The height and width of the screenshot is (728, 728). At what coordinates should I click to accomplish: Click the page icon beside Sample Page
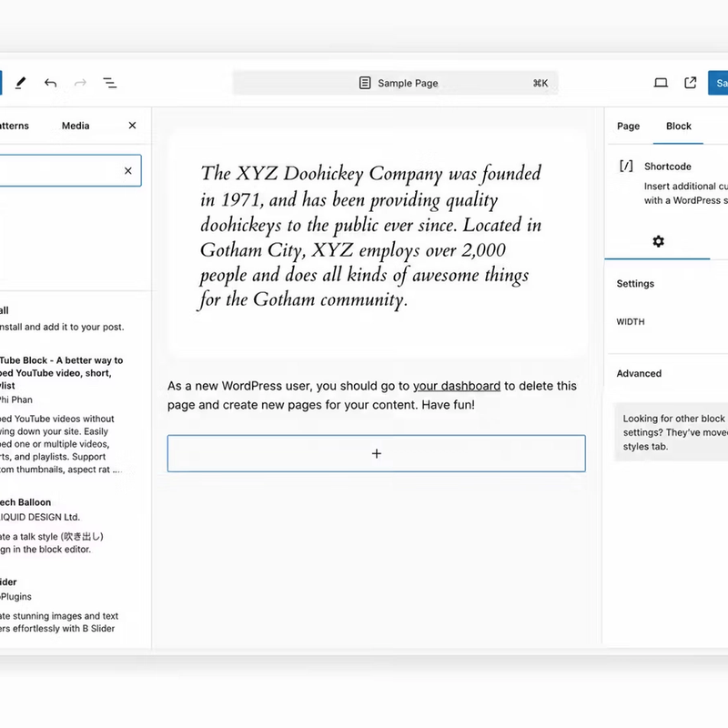(x=365, y=83)
